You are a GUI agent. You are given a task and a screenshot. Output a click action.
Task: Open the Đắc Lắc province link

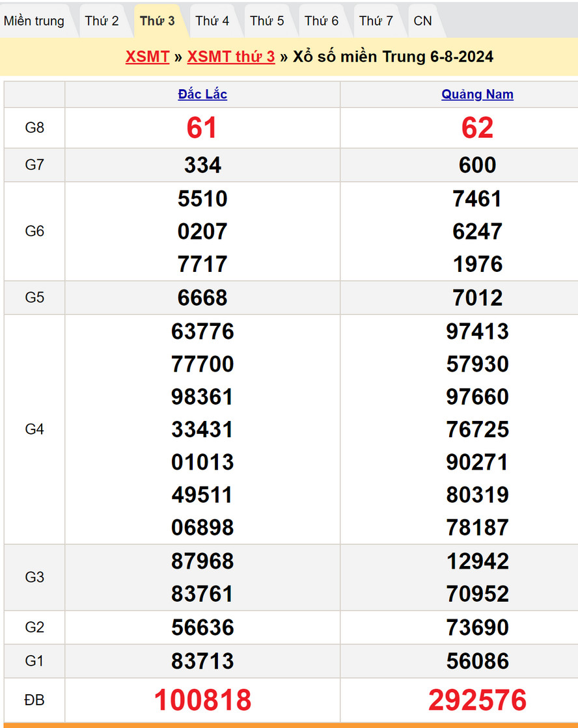202,94
